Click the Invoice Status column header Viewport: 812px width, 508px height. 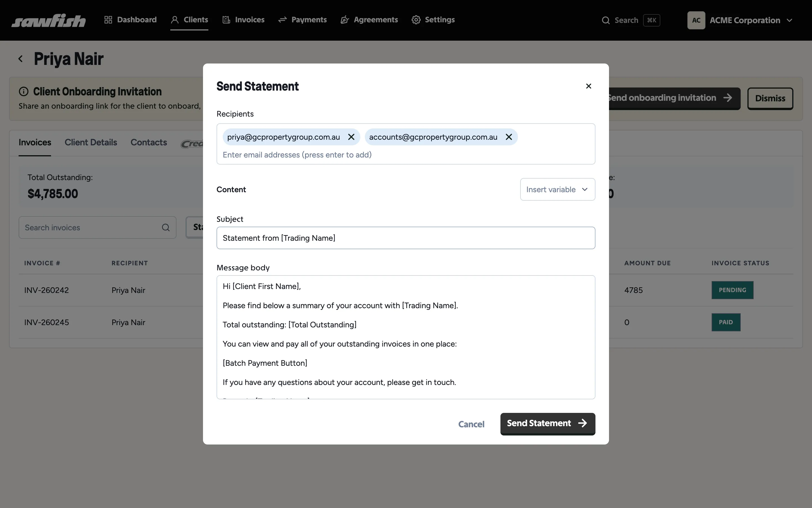(741, 263)
